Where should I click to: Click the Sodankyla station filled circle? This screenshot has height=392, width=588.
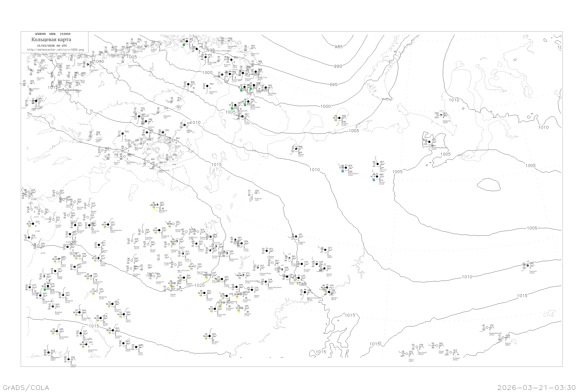[207, 86]
